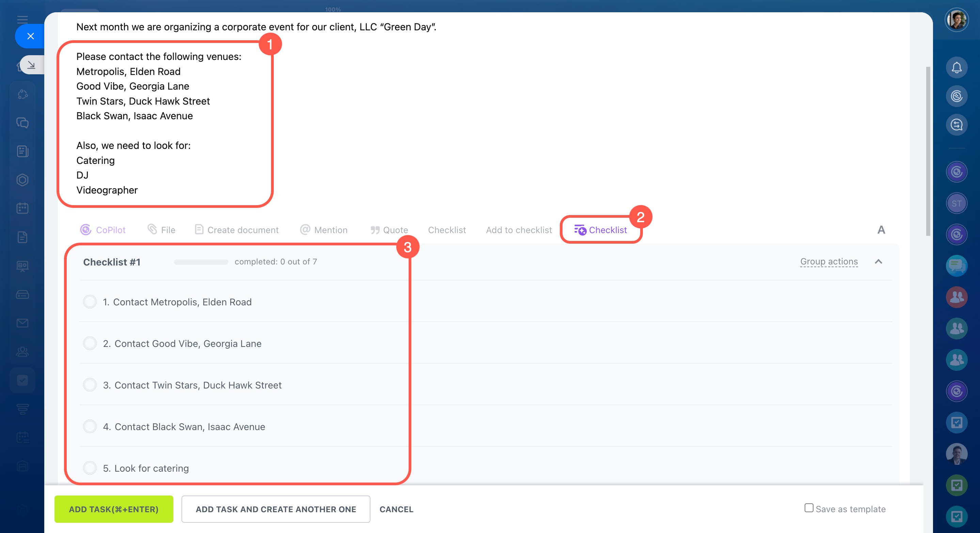Check off Contact Metropolis, Elden Road item
980x533 pixels.
[90, 302]
